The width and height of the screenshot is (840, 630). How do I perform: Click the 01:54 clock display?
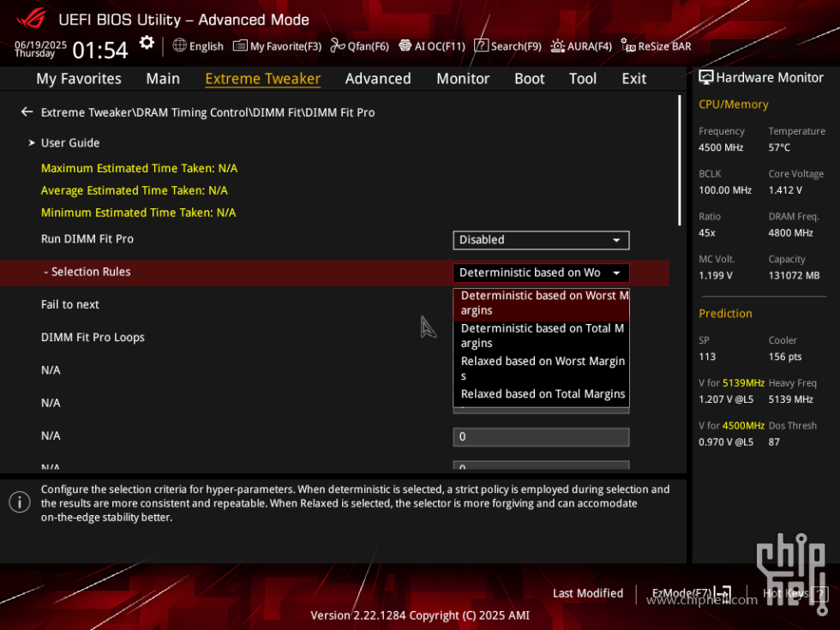tap(100, 51)
